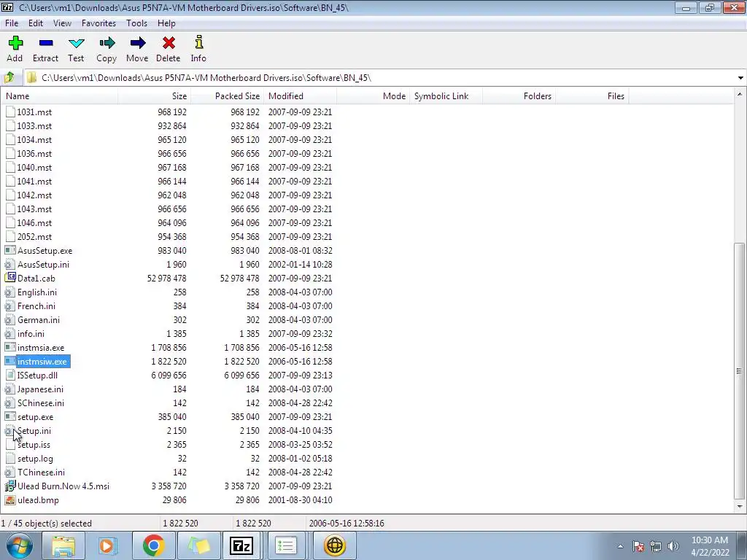Select the TChinese.ini file
The image size is (747, 560).
42,472
